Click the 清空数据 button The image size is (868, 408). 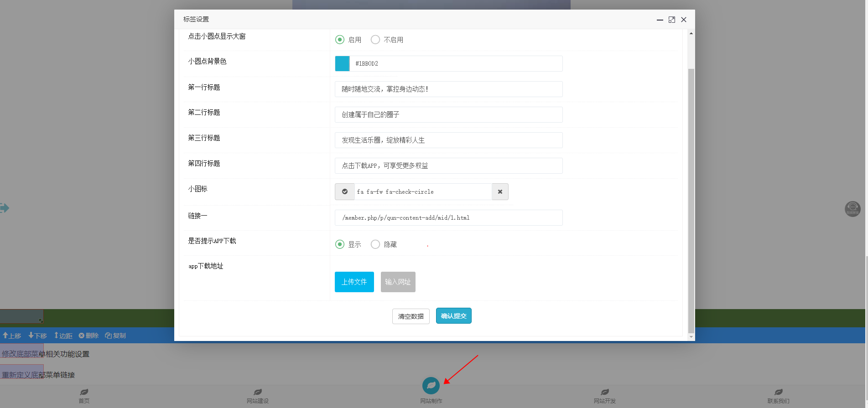[411, 316]
